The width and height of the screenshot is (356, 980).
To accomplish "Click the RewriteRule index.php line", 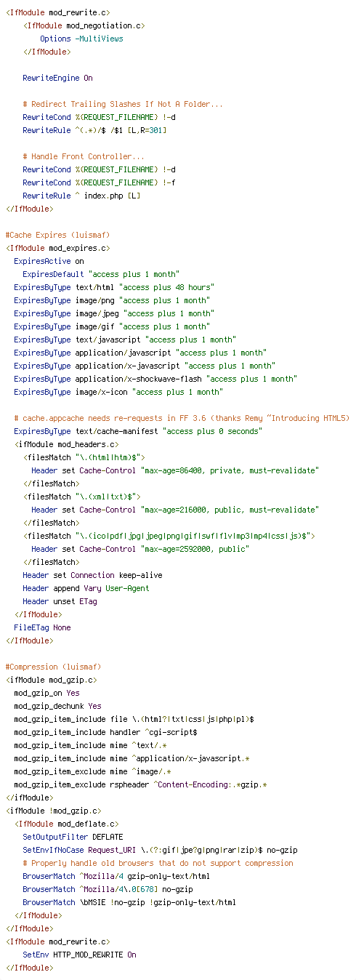I will pos(81,196).
